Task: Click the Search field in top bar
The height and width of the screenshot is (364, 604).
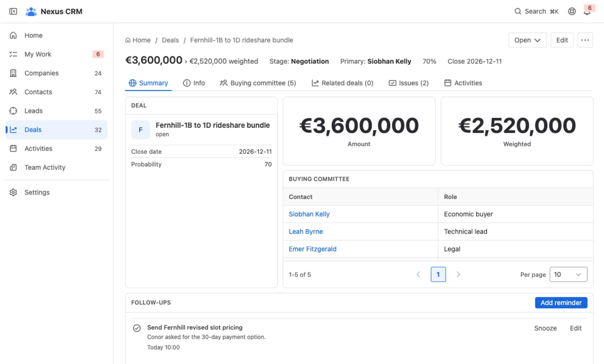Action: point(536,11)
